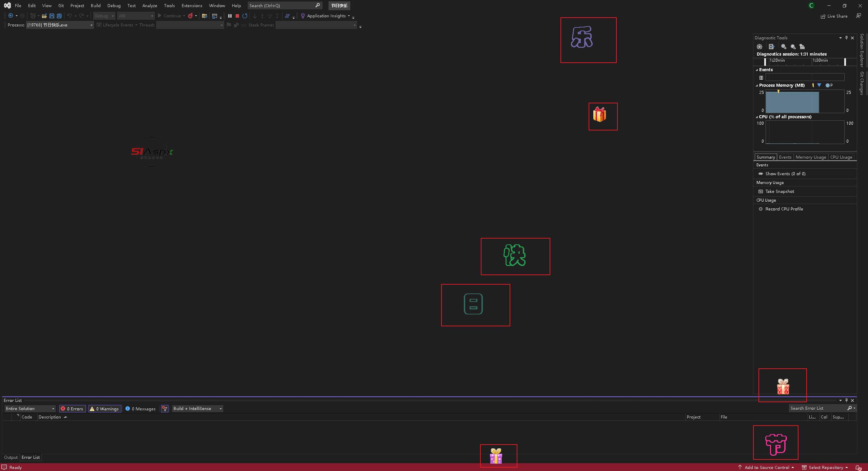Image resolution: width=868 pixels, height=471 pixels.
Task: Click the Hot Reload flame icon
Action: pyautogui.click(x=191, y=16)
